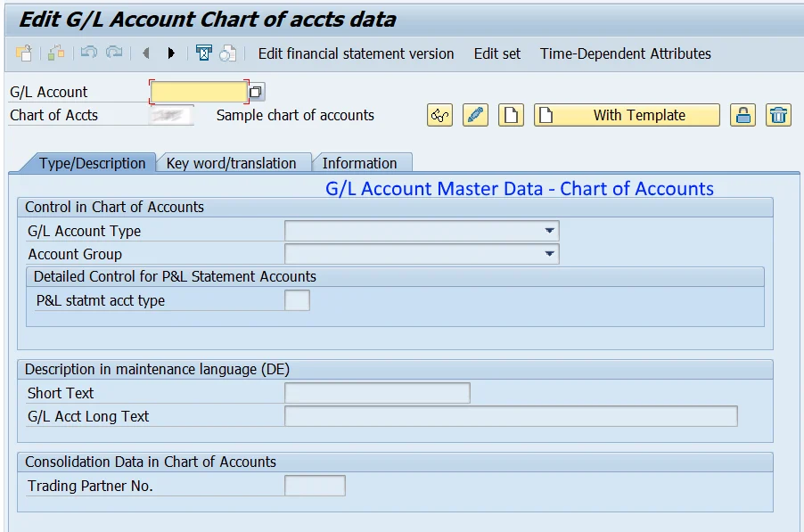This screenshot has width=804, height=532.
Task: Click the Display glasses icon button
Action: [x=440, y=115]
